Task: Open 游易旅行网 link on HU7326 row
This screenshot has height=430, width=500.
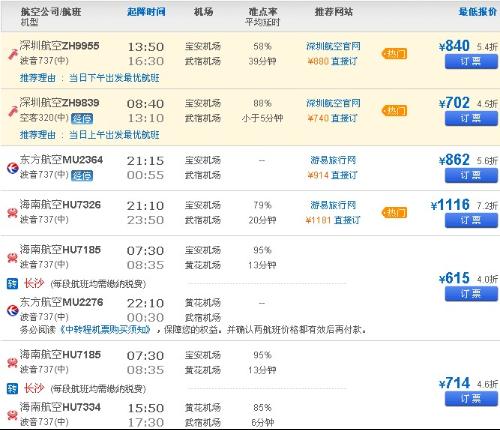Action: point(333,205)
